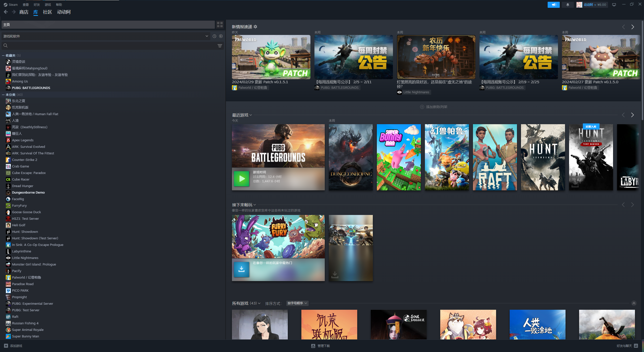The image size is (644, 352).
Task: Open the 按字母顺序 sort dropdown
Action: [297, 303]
